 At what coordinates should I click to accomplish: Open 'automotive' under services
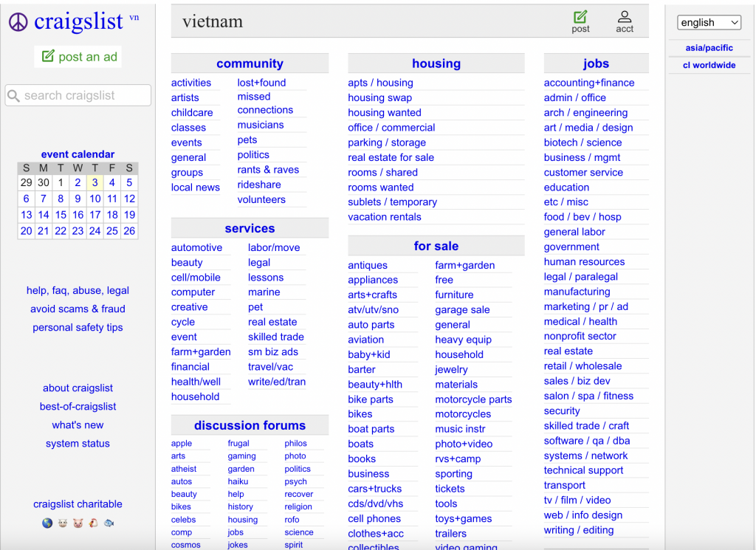click(196, 248)
